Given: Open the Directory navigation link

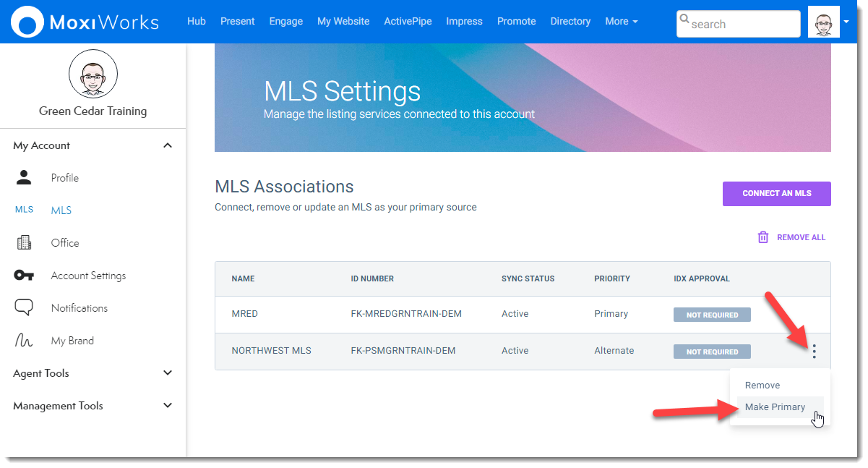Looking at the screenshot, I should 570,22.
